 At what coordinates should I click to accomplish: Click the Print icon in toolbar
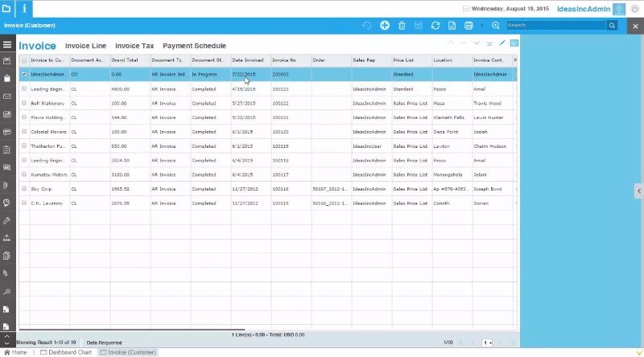(x=469, y=26)
